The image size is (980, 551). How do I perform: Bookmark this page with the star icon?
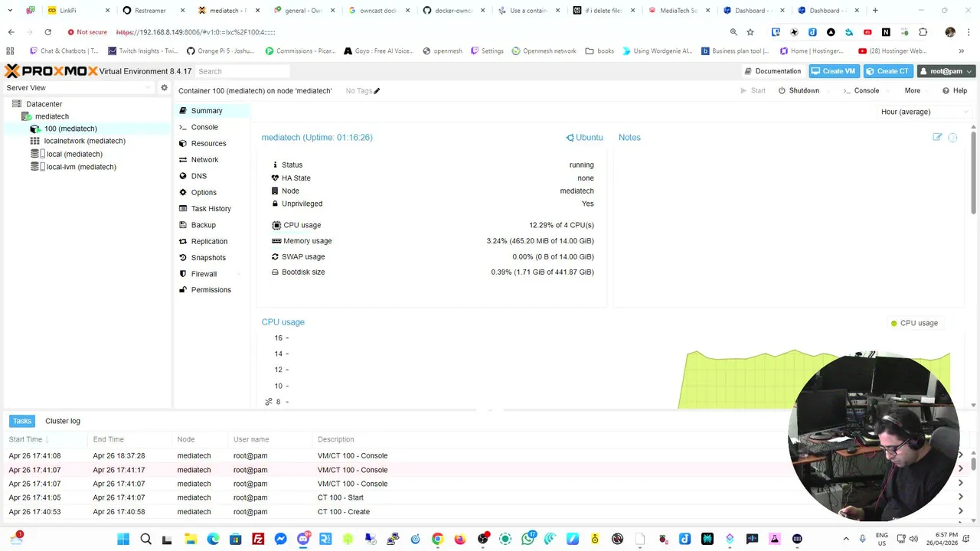pyautogui.click(x=750, y=32)
